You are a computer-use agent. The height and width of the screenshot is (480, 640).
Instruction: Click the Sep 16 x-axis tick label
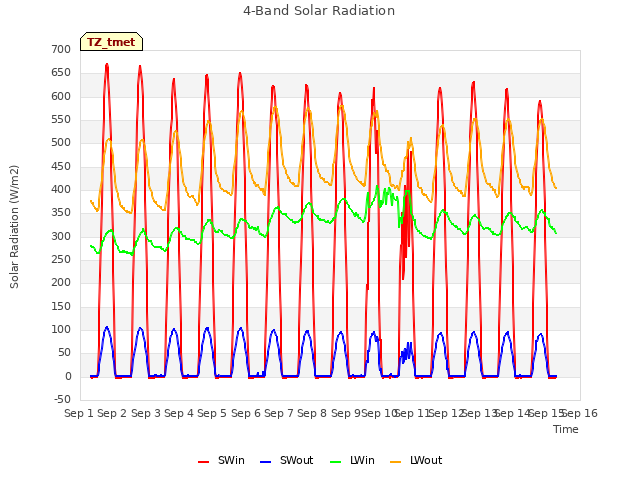pyautogui.click(x=580, y=413)
